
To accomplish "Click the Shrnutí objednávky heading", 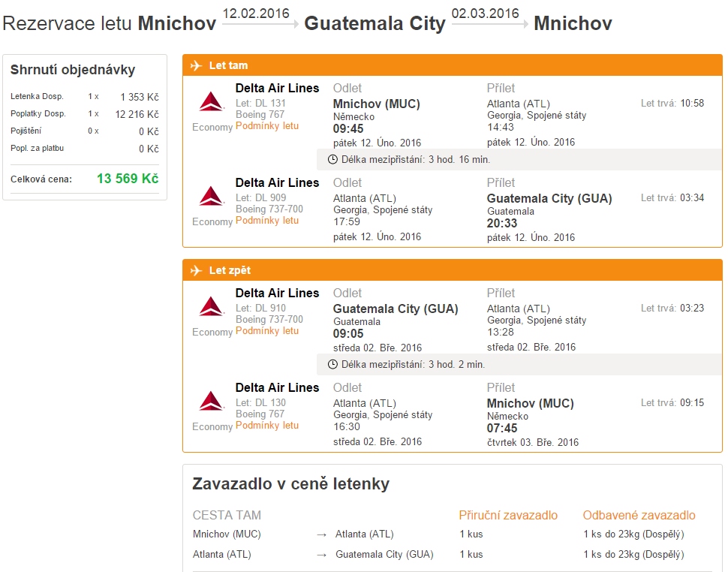I will tap(73, 70).
